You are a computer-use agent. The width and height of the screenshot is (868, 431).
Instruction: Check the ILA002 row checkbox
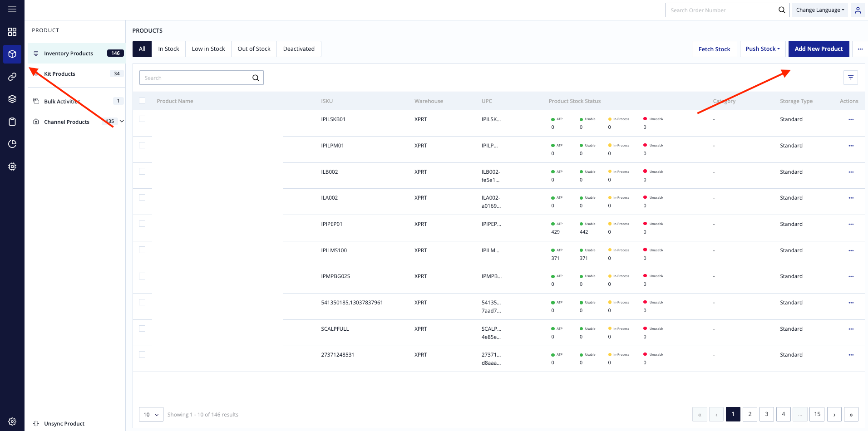[142, 197]
